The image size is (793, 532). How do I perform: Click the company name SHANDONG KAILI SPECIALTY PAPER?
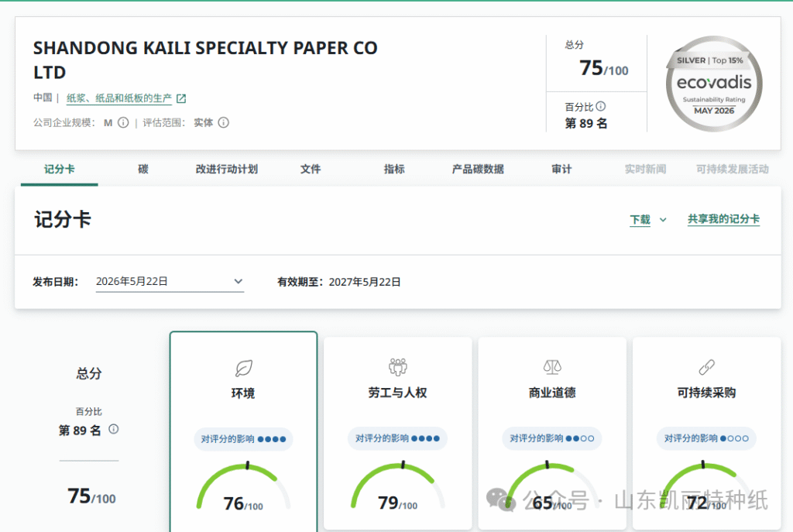[204, 60]
